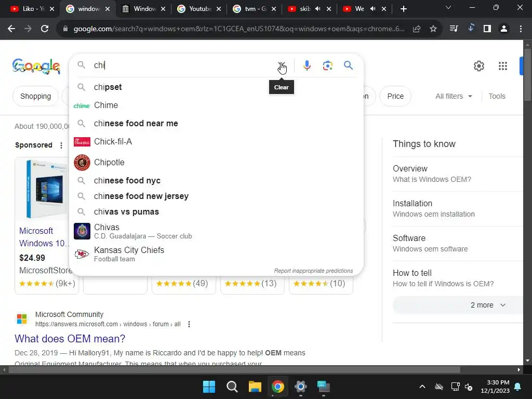Share this page from address bar
532x399 pixels.
click(417, 29)
